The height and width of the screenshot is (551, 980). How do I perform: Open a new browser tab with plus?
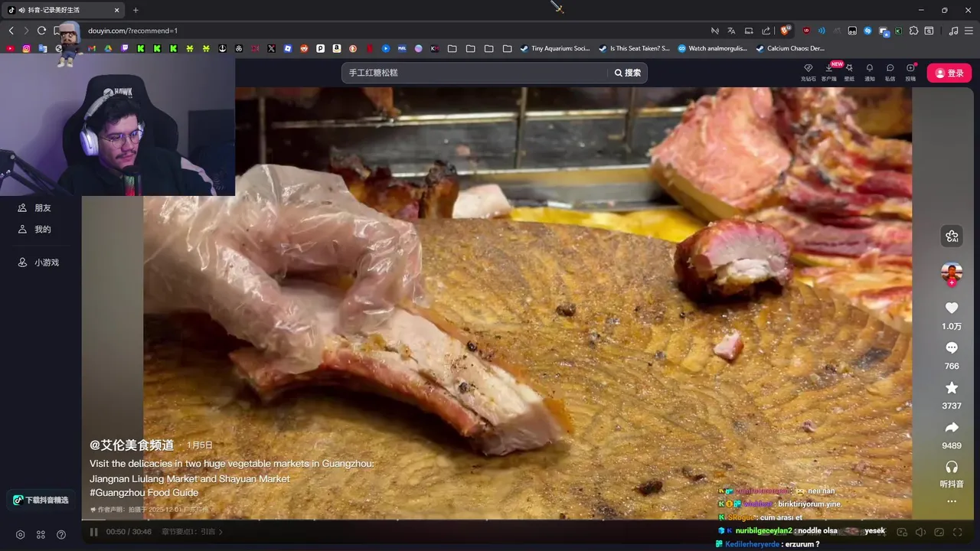pos(136,10)
